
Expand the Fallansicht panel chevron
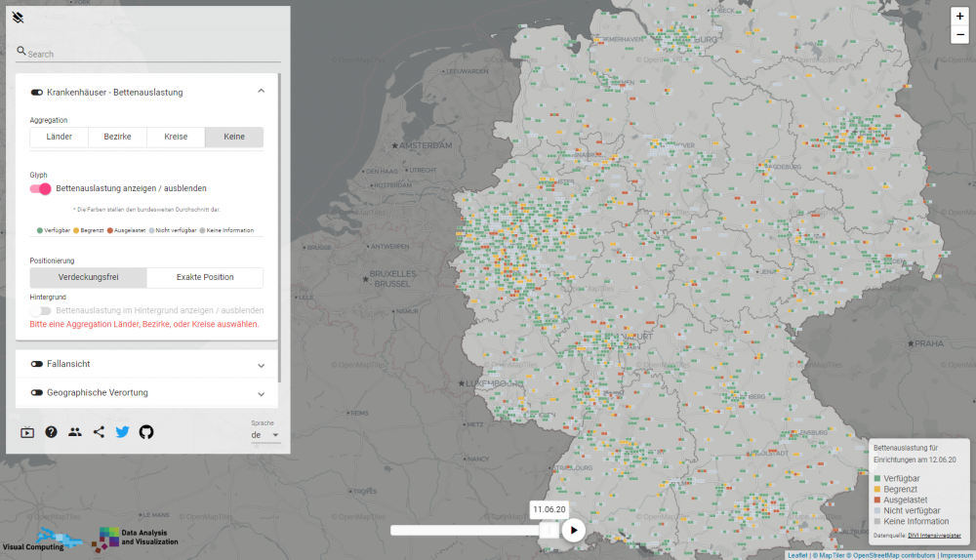[261, 365]
